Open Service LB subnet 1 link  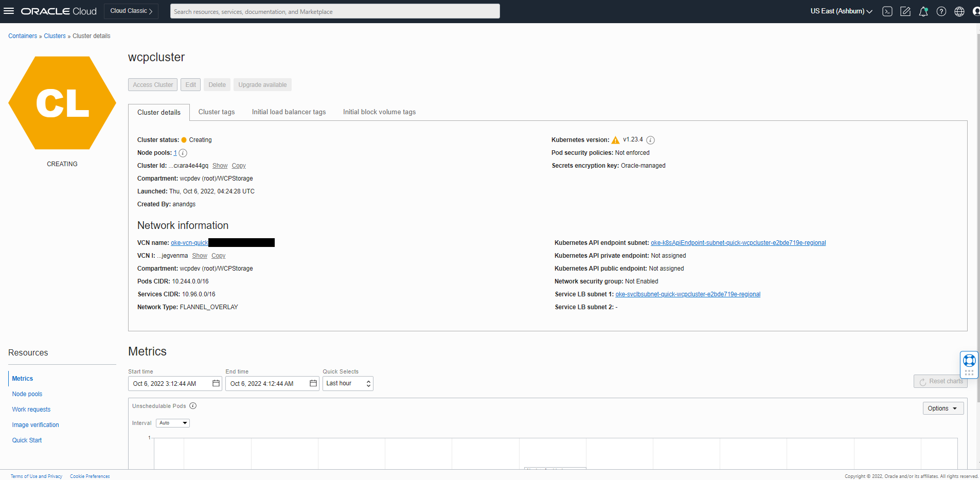pyautogui.click(x=688, y=294)
